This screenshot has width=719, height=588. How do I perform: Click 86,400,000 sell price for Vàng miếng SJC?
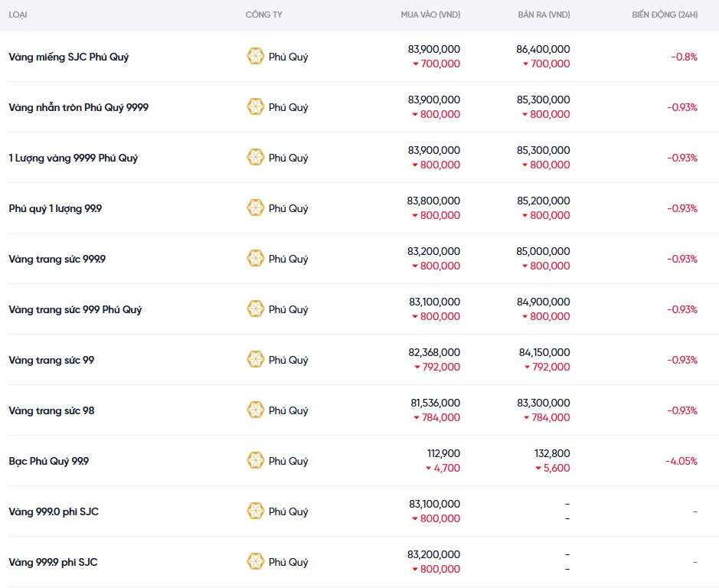point(544,49)
